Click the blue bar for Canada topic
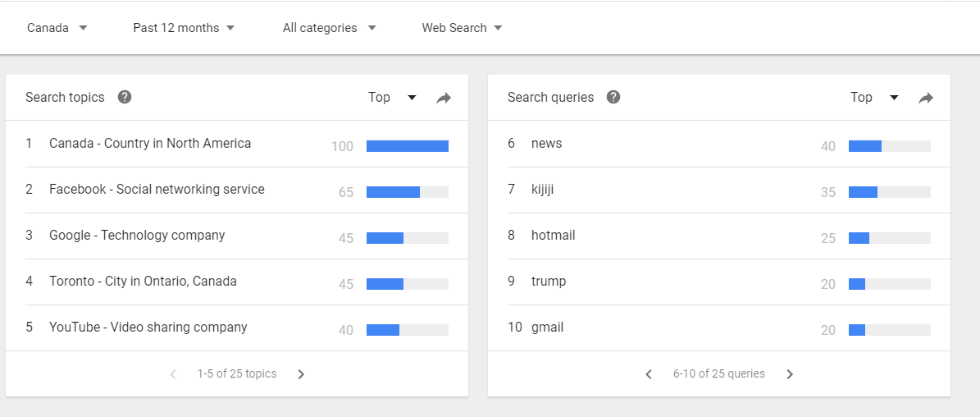The width and height of the screenshot is (980, 417). click(407, 146)
